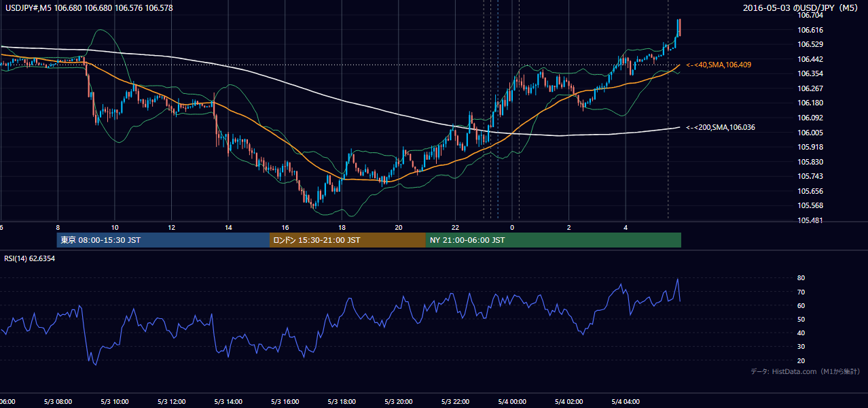
Task: Click price axis value 106.442
Action: pos(811,59)
